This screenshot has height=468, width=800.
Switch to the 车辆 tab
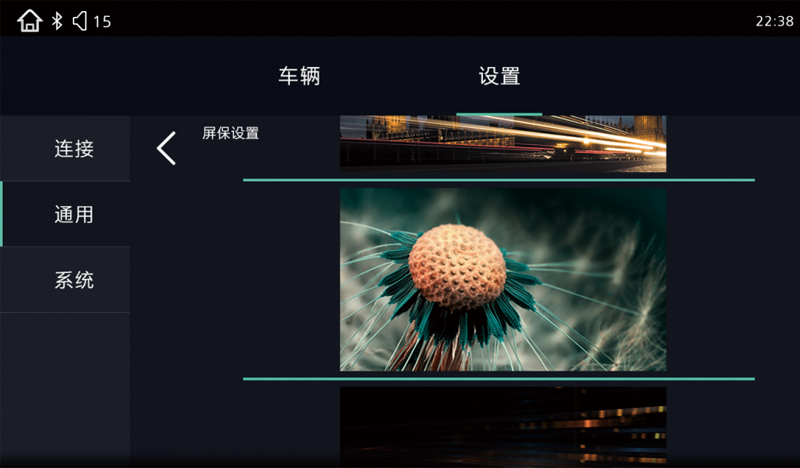299,76
